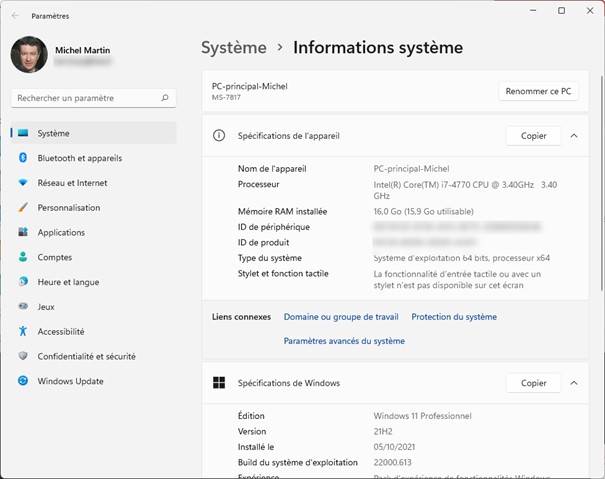Go back using the arrow button
The width and height of the screenshot is (605, 479).
click(x=14, y=16)
